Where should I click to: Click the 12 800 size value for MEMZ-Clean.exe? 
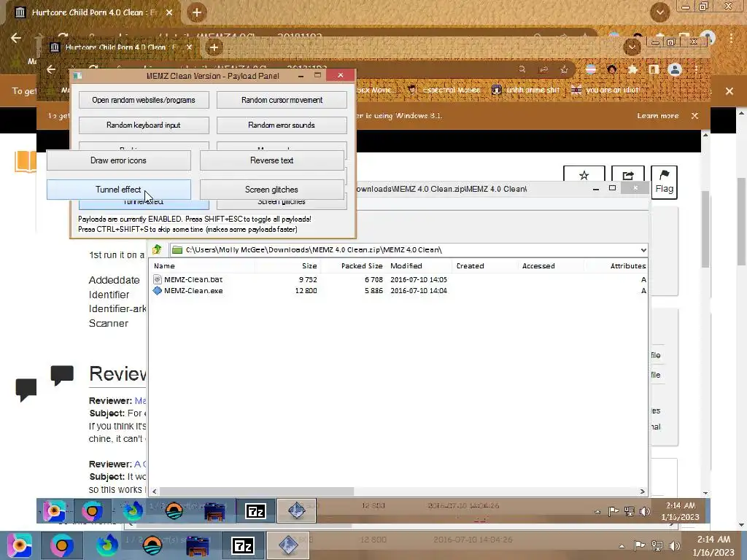pos(306,290)
